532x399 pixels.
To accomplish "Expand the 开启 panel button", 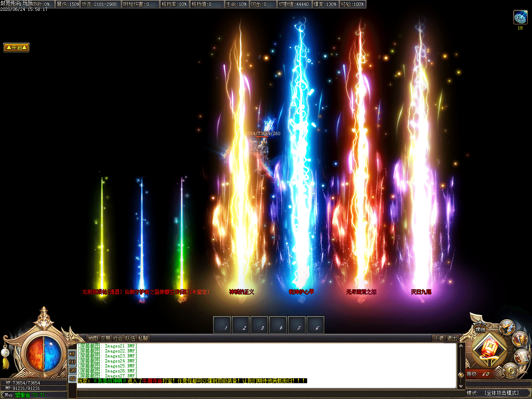I will click(x=17, y=47).
